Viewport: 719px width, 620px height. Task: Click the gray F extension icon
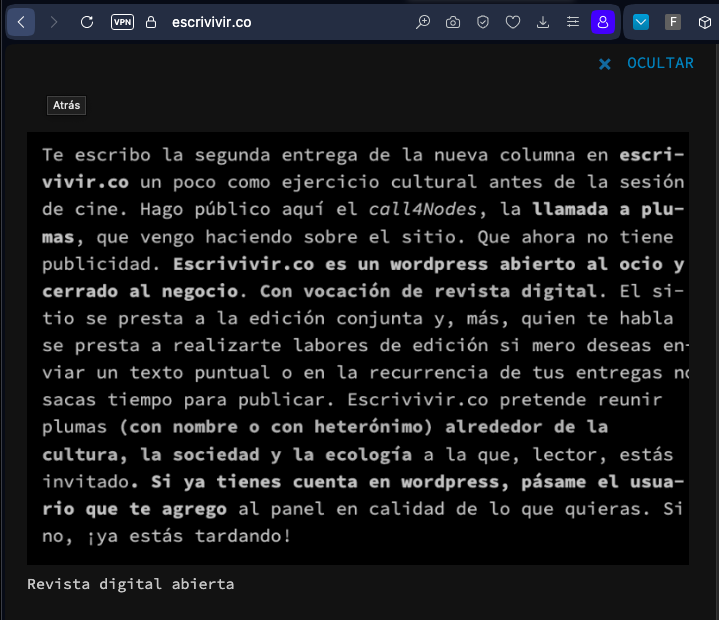click(x=673, y=22)
